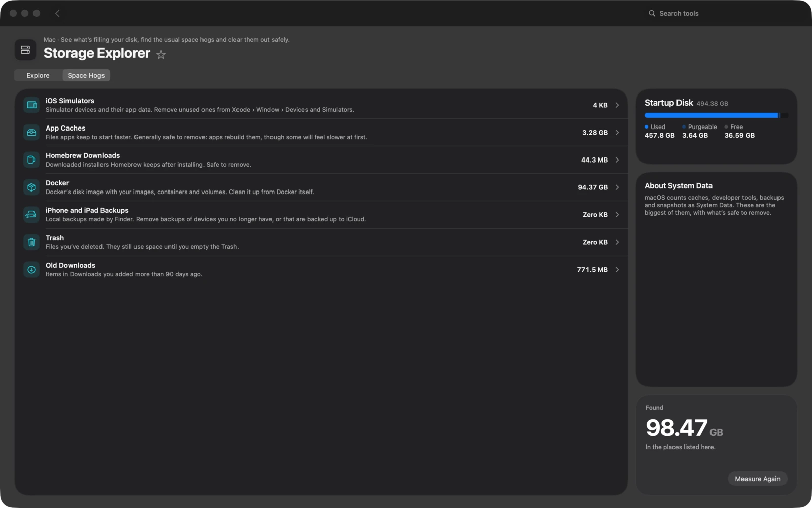Click the Homebrew Downloads title

(x=83, y=155)
